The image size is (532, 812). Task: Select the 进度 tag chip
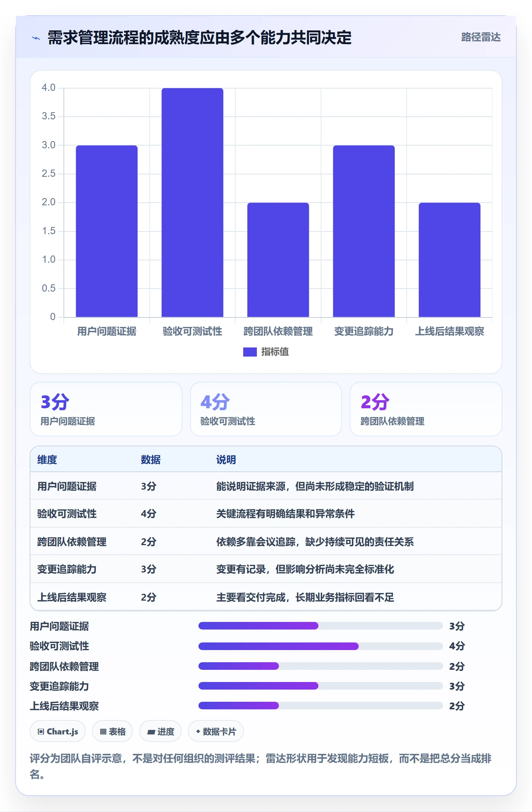point(160,731)
